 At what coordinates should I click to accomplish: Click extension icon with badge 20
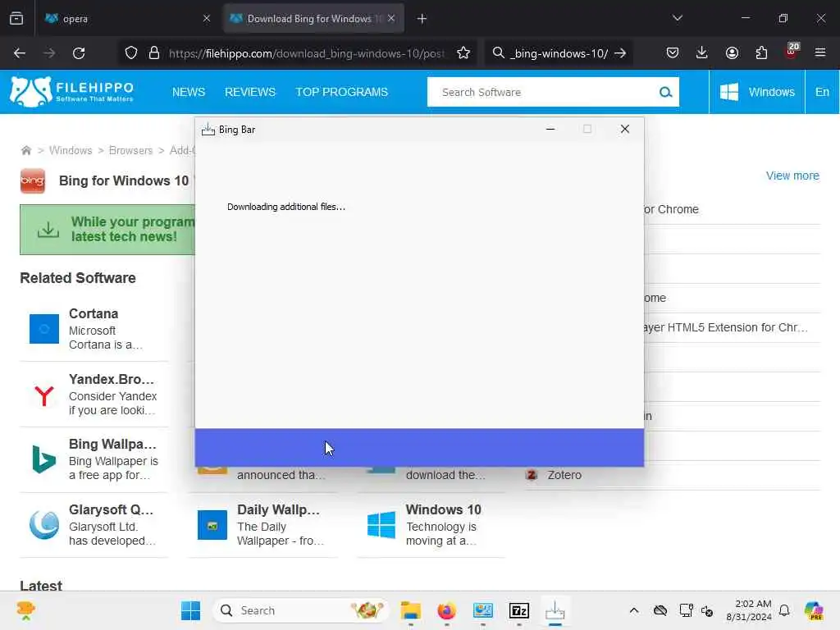(792, 51)
